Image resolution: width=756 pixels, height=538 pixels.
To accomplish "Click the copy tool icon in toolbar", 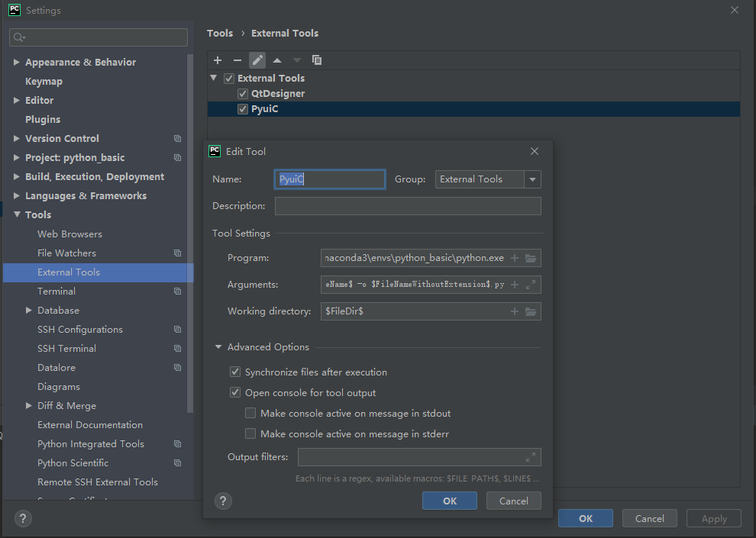I will click(x=317, y=60).
